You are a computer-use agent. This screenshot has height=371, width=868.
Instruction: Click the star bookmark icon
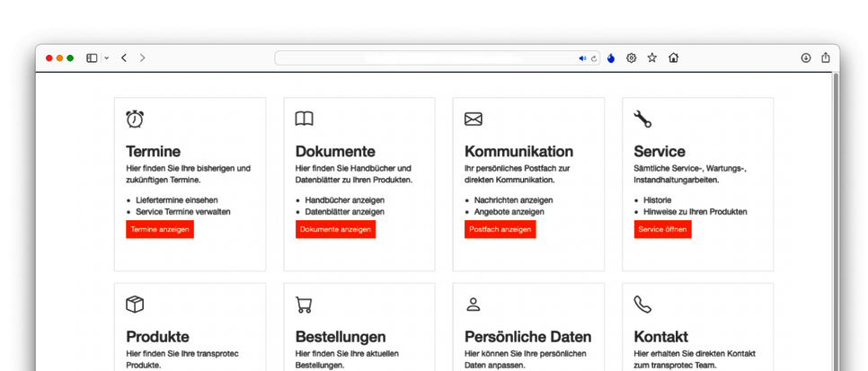(x=652, y=57)
